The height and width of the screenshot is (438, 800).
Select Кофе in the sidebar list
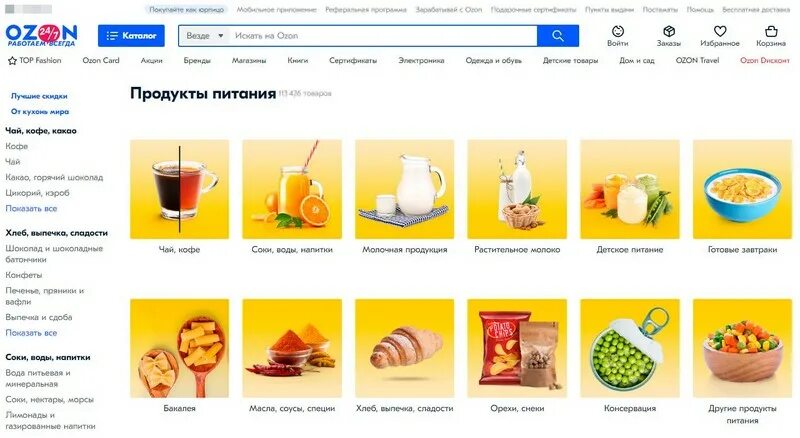pos(16,146)
